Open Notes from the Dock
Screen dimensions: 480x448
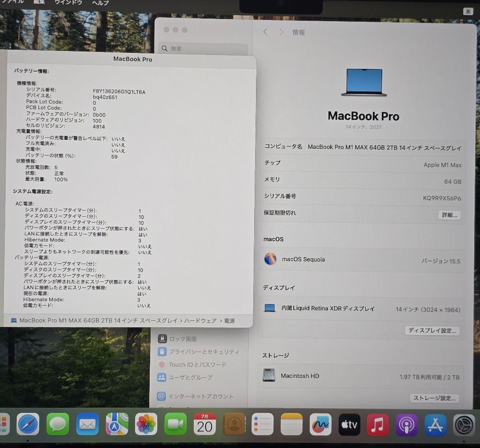[x=292, y=424]
